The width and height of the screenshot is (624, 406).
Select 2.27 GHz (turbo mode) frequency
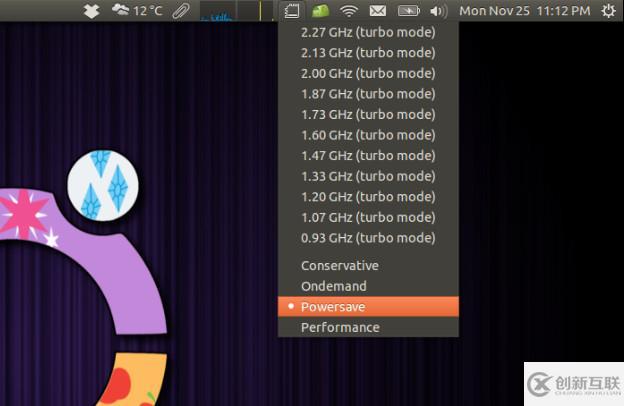click(368, 32)
